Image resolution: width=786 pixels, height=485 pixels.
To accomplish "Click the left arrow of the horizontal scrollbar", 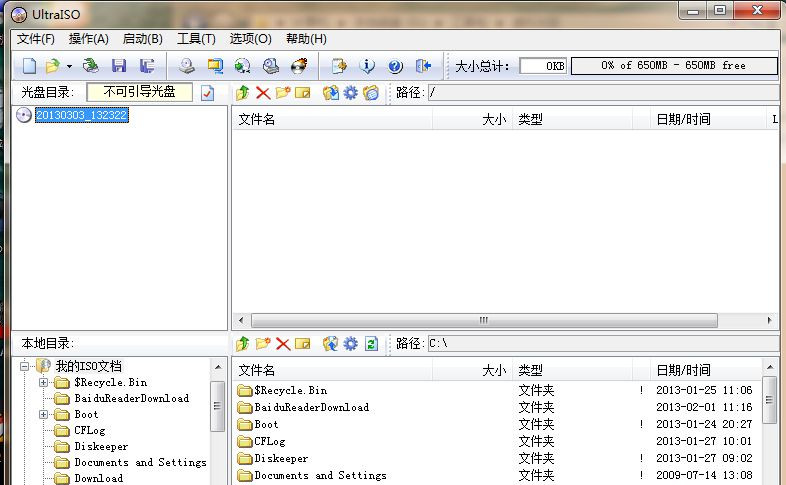I will pos(241,320).
